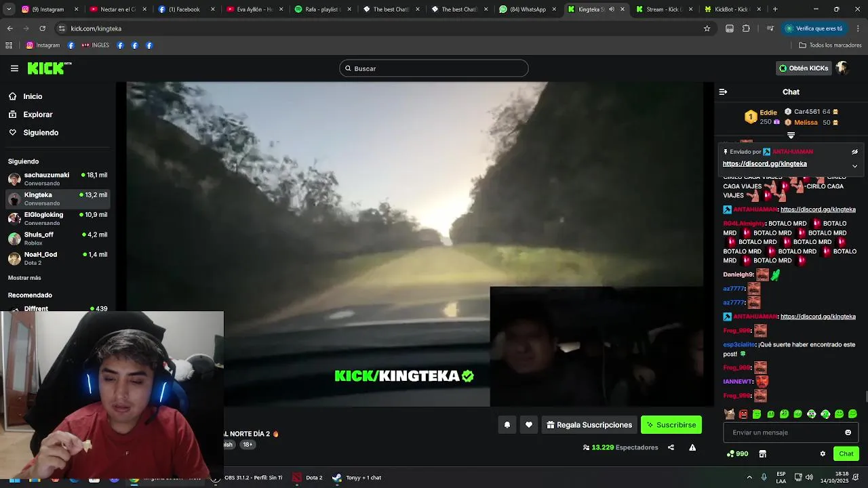Open the chat shop store icon
The height and width of the screenshot is (488, 868).
click(762, 453)
